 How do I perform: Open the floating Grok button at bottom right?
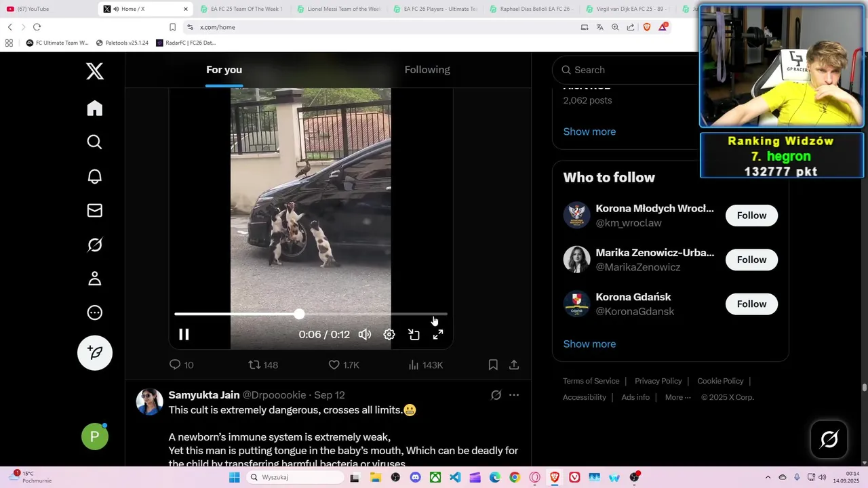click(x=829, y=439)
